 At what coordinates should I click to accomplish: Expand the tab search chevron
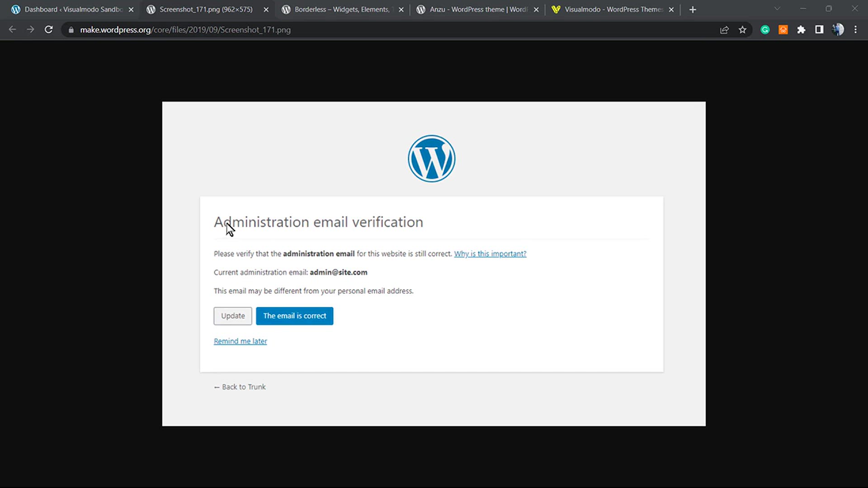(777, 9)
